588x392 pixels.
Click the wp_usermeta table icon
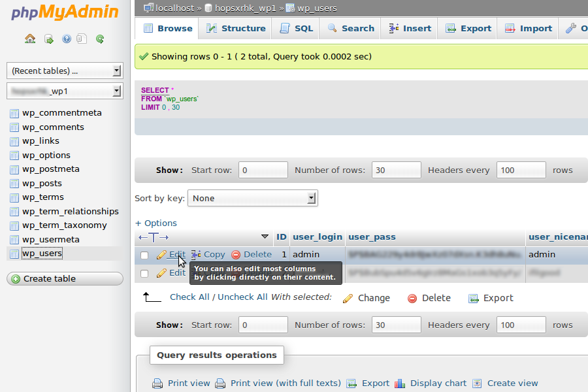point(14,240)
